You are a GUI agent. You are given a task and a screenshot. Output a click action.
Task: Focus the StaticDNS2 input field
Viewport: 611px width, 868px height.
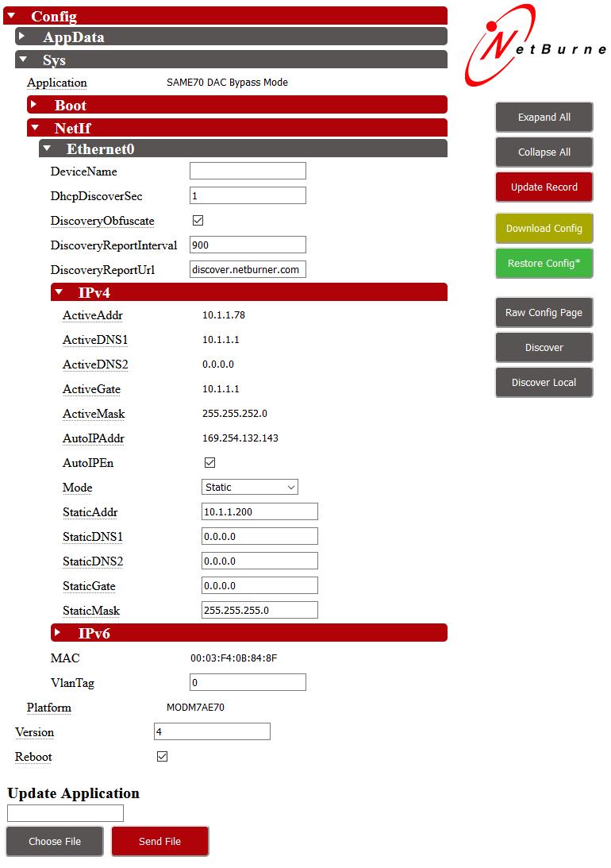[x=260, y=561]
